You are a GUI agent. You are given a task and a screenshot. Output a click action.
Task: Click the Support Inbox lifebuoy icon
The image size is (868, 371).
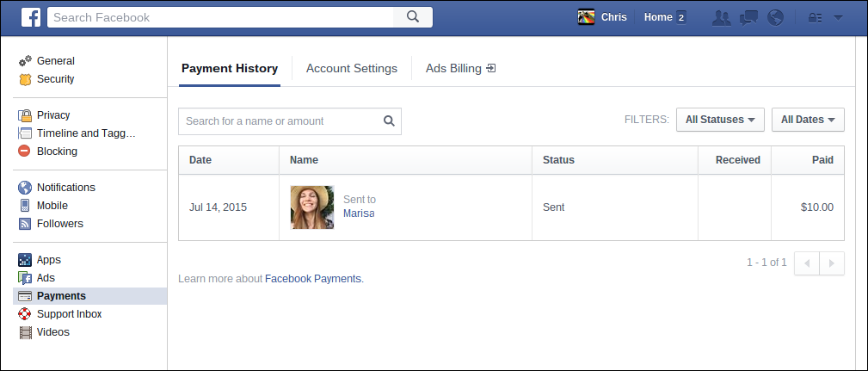[25, 314]
